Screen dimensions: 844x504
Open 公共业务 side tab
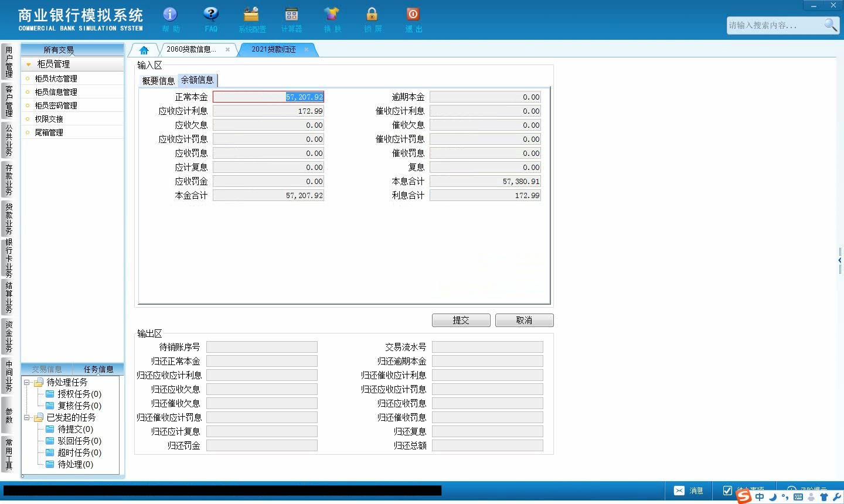coord(8,140)
